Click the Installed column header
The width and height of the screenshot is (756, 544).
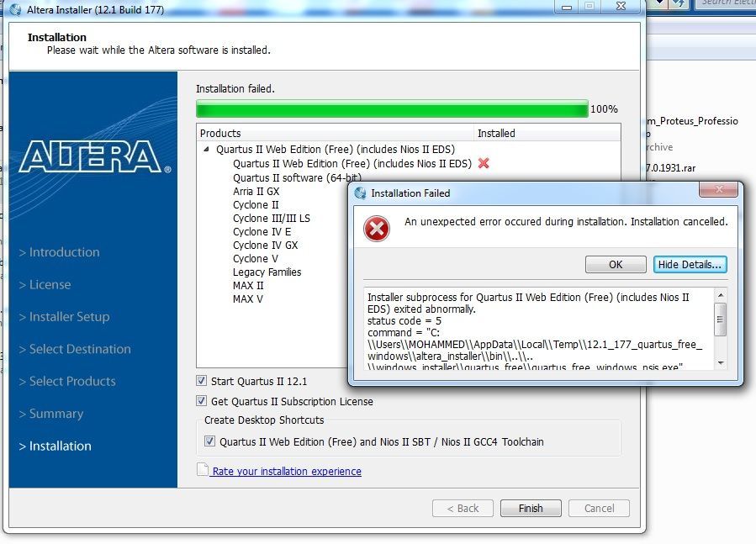point(547,133)
